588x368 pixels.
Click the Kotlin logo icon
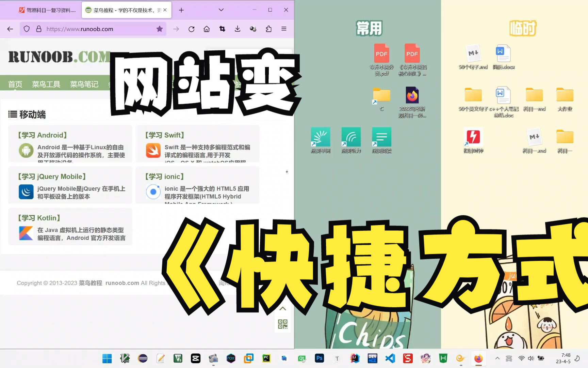[26, 233]
